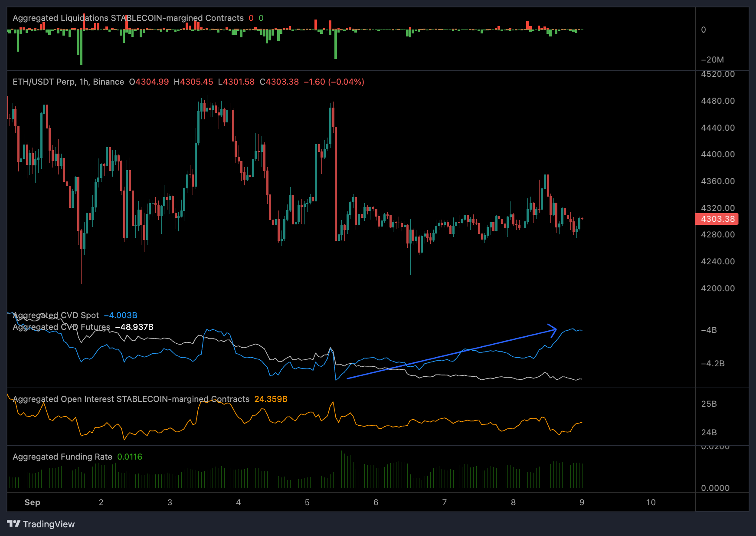Click the Aggregated Liquidations indicator label
Viewport: 756px width, 536px height.
(x=128, y=18)
